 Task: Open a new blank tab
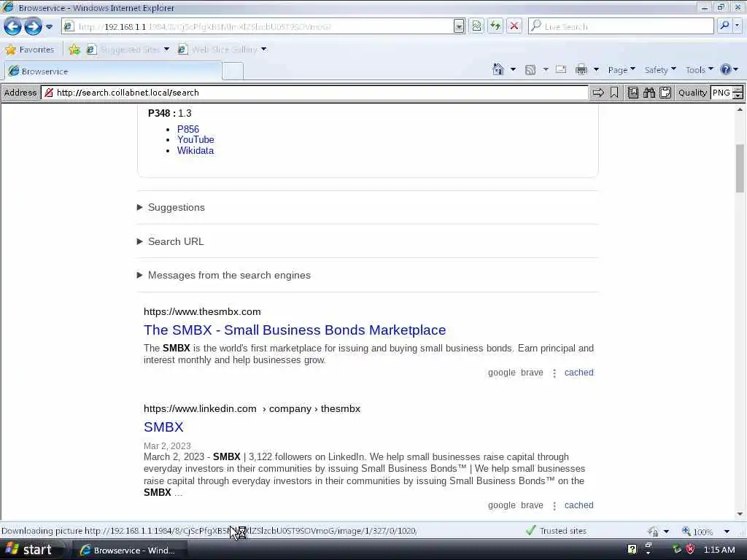tap(233, 71)
